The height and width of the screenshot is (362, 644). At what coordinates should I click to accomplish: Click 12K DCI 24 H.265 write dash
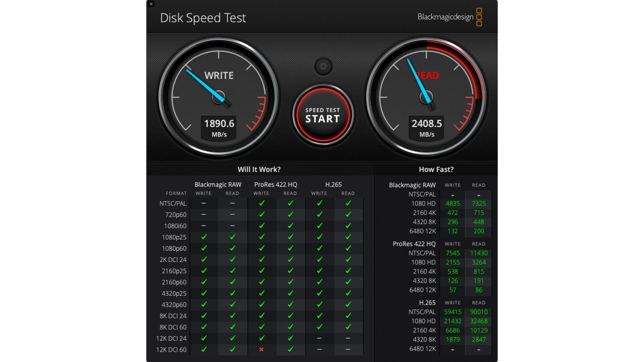click(319, 338)
